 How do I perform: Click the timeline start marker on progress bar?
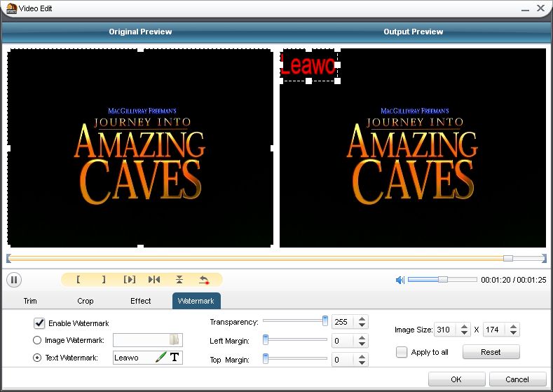point(8,259)
